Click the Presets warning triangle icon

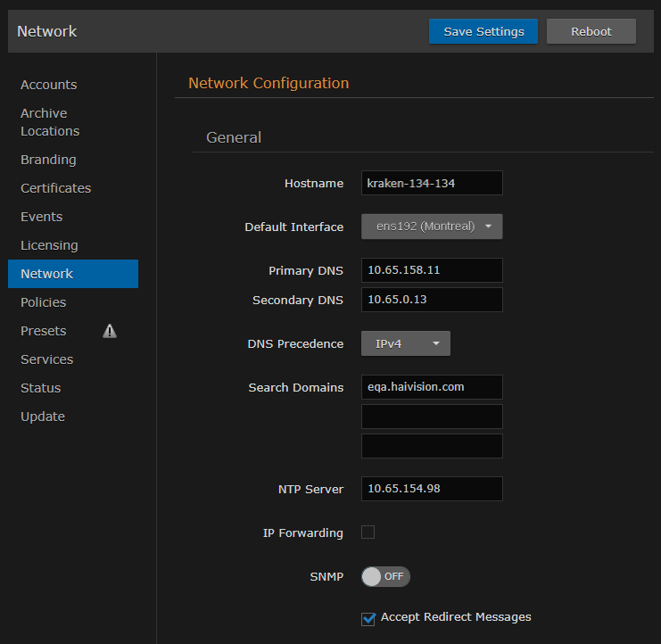click(x=110, y=331)
